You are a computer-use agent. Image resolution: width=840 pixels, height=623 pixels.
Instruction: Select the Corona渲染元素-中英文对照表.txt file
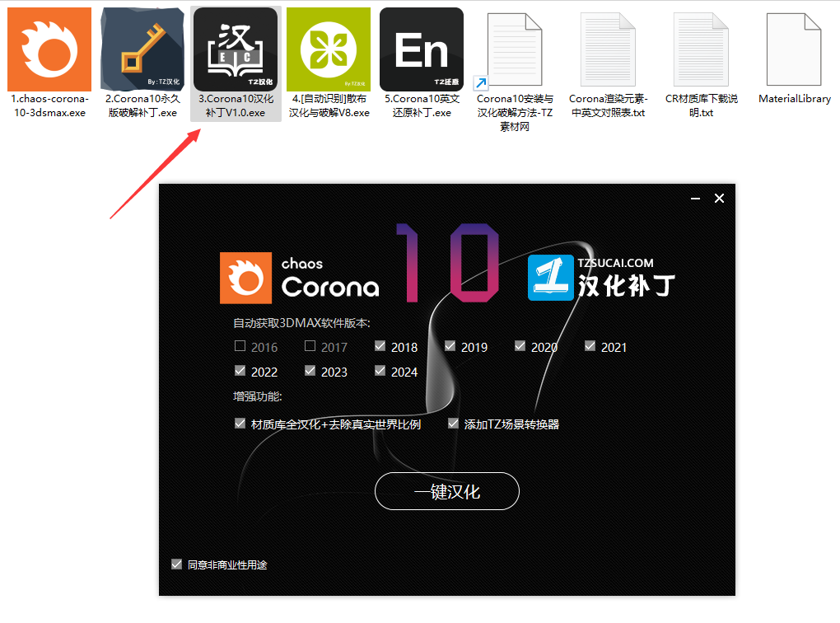[608, 50]
